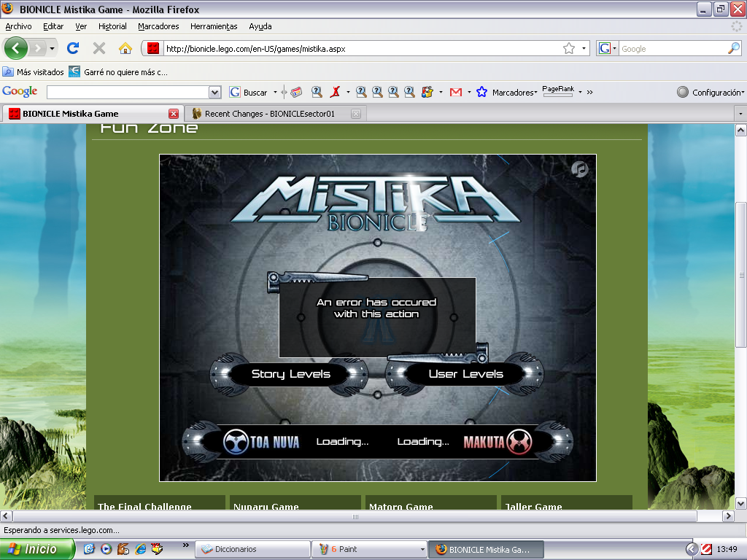Open the Google Toolbar search history dropdown

pos(214,93)
